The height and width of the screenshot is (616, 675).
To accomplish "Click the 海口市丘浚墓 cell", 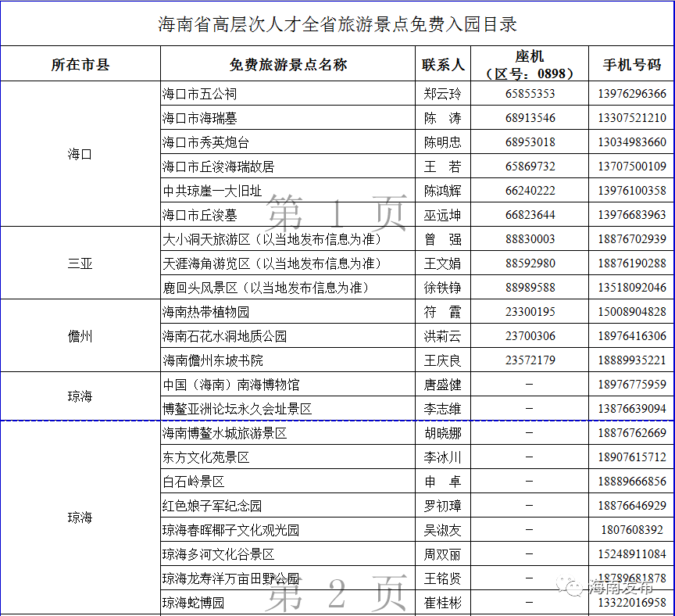I will [288, 214].
